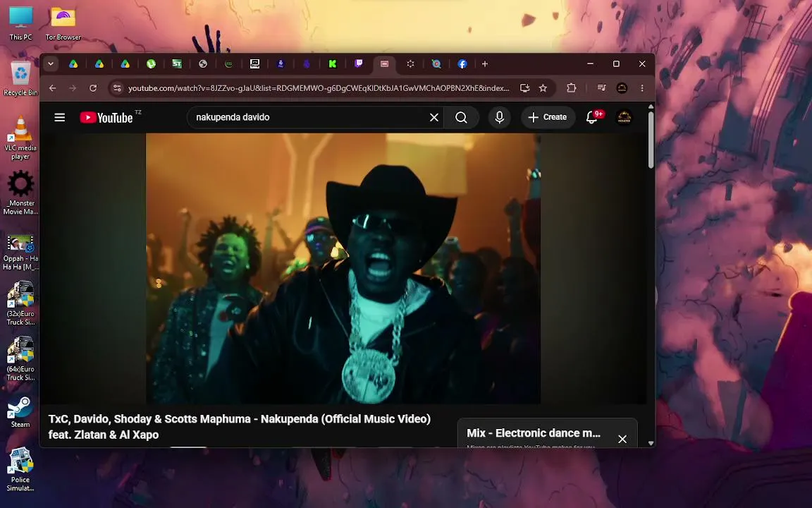Image resolution: width=812 pixels, height=508 pixels.
Task: Go forward with the browser forward arrow
Action: tap(73, 88)
